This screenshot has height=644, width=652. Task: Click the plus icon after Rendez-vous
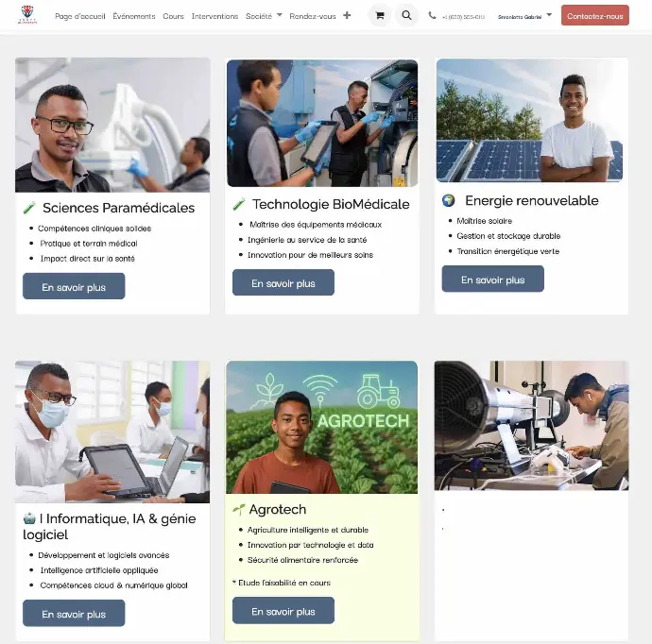(x=347, y=16)
